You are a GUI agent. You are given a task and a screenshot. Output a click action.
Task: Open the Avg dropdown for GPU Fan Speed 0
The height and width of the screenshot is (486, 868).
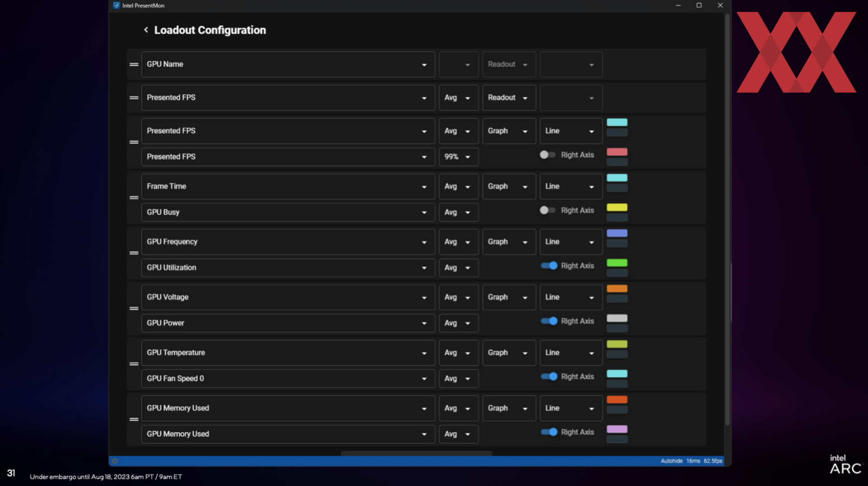[x=458, y=379]
